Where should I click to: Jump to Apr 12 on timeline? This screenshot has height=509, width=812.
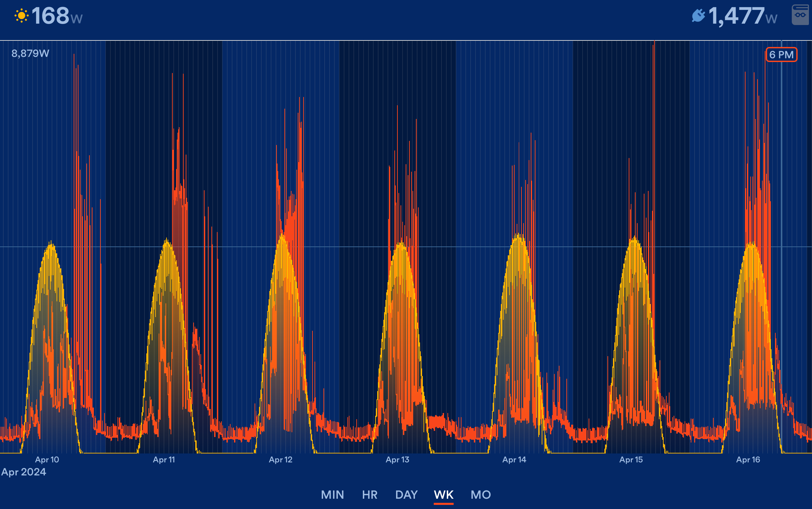(281, 460)
